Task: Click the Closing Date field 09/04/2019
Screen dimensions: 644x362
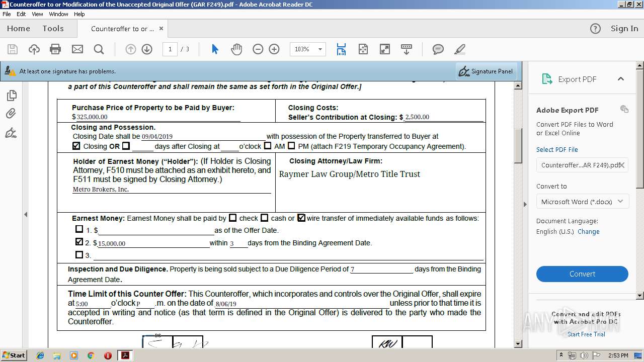Action: coord(203,136)
